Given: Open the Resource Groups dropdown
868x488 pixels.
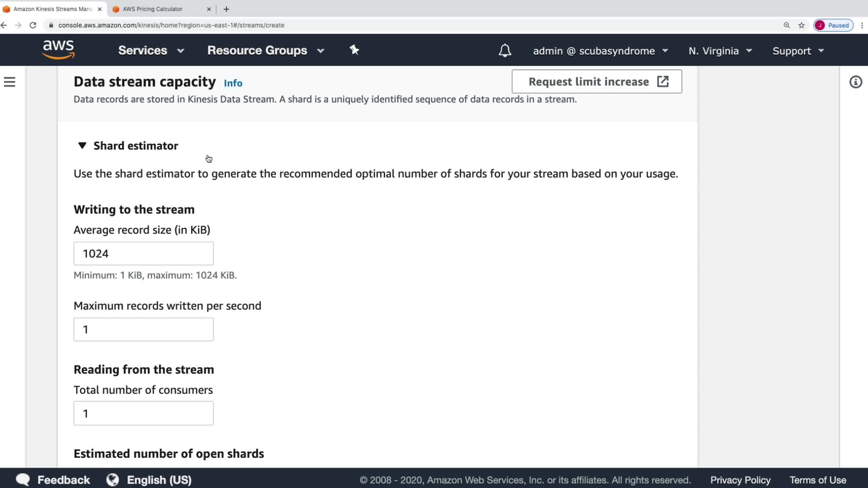Looking at the screenshot, I should coord(266,50).
